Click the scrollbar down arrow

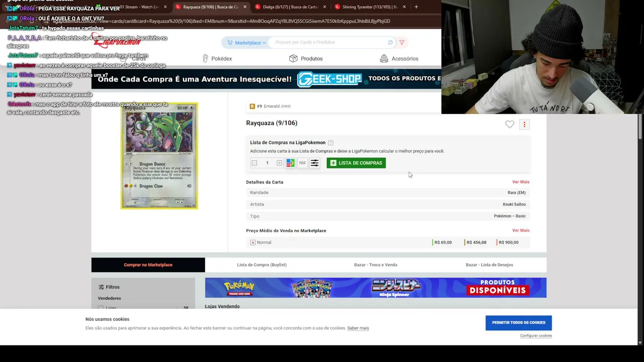(640, 342)
